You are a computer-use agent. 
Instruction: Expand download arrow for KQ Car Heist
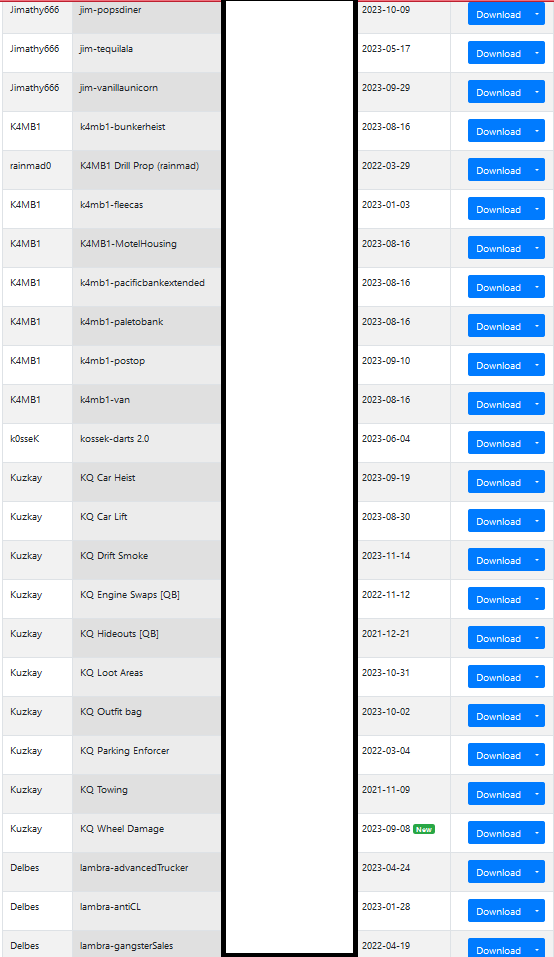pos(537,483)
